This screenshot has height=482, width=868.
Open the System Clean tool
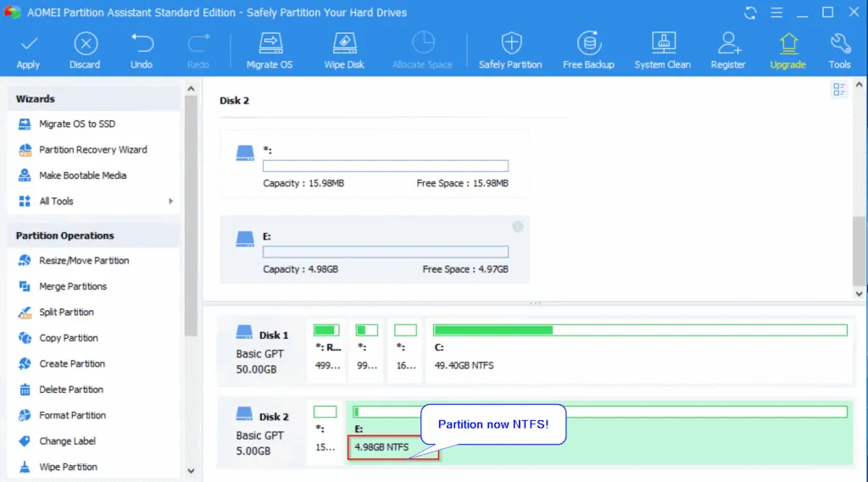pos(662,44)
